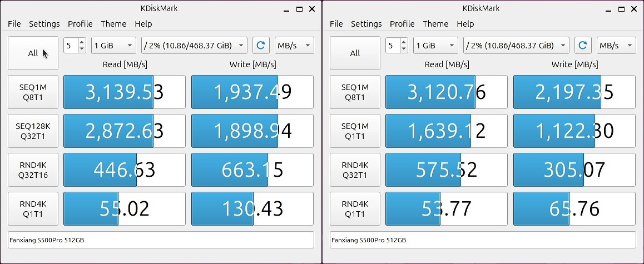This screenshot has height=264, width=644.
Task: Run All benchmarks in right window
Action: coord(355,53)
